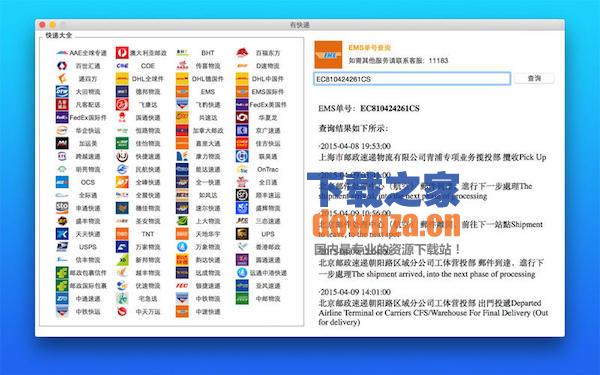Click the 民航快递 courier name
600x375 pixels.
148,169
